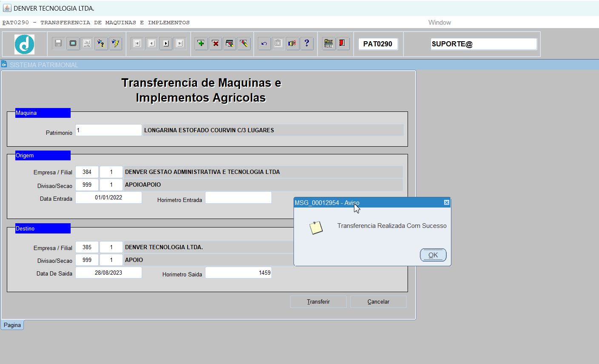Click the Denver 'd' logo icon

24,44
